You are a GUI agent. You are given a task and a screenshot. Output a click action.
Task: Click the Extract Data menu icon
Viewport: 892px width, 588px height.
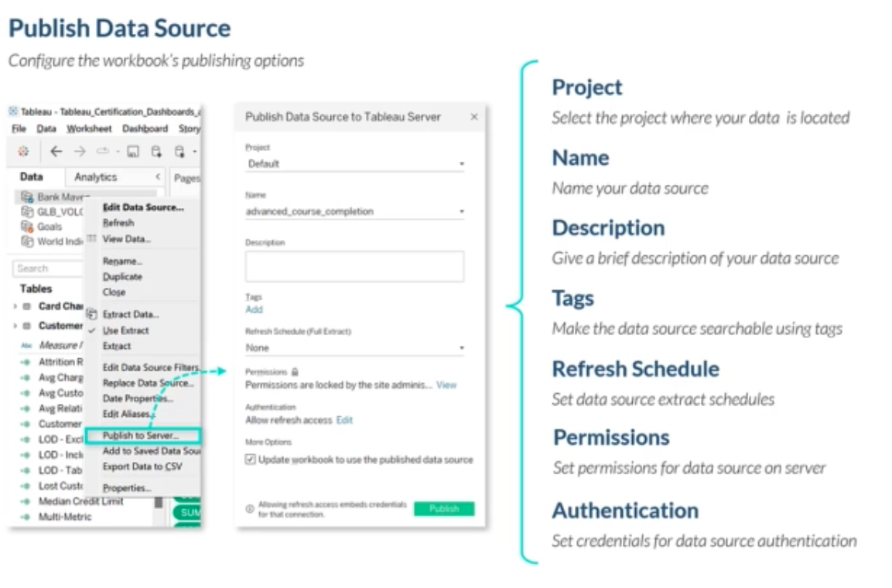[91, 314]
